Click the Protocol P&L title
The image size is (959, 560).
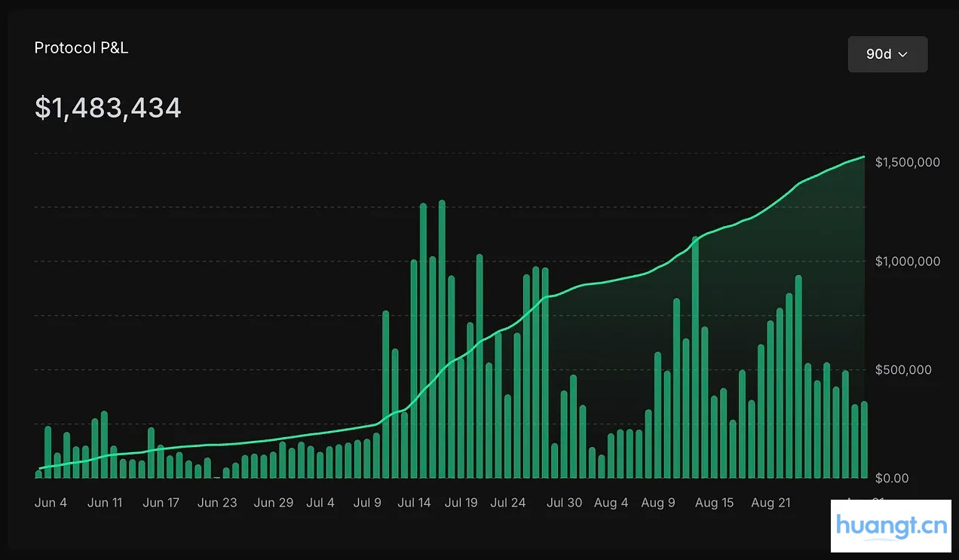click(81, 47)
